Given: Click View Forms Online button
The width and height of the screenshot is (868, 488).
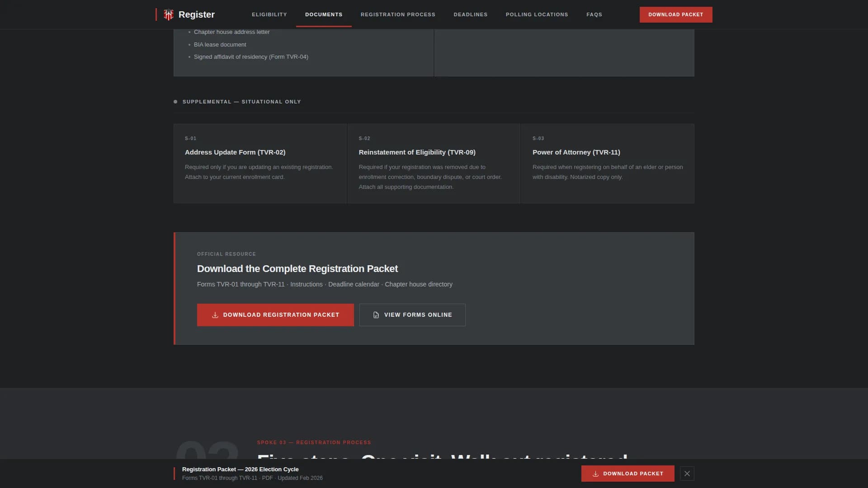Looking at the screenshot, I should 412,315.
